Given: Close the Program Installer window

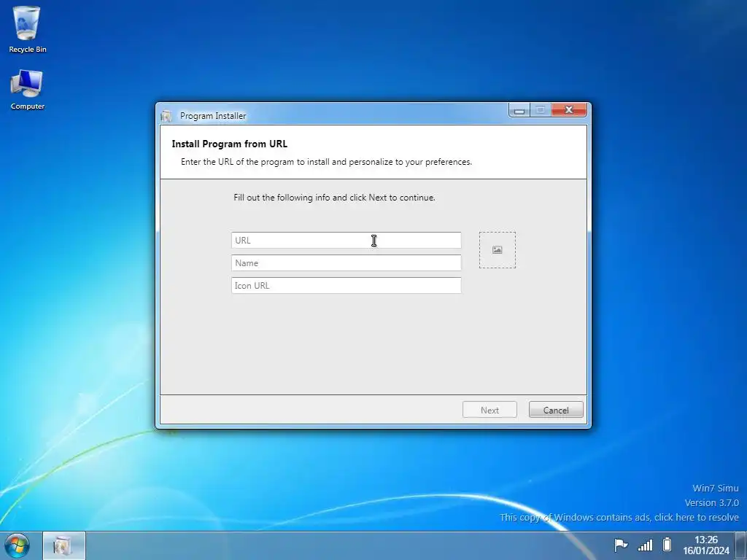Looking at the screenshot, I should (569, 110).
